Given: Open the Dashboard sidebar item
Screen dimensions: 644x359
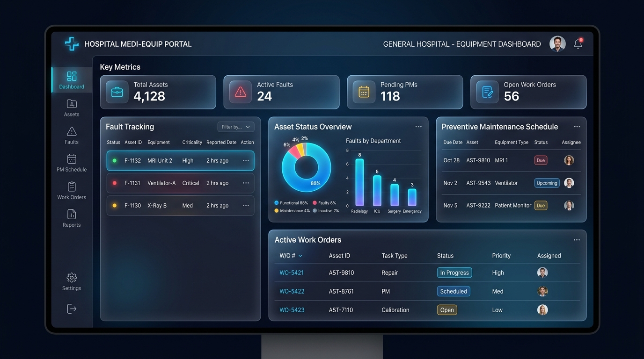Looking at the screenshot, I should 72,80.
